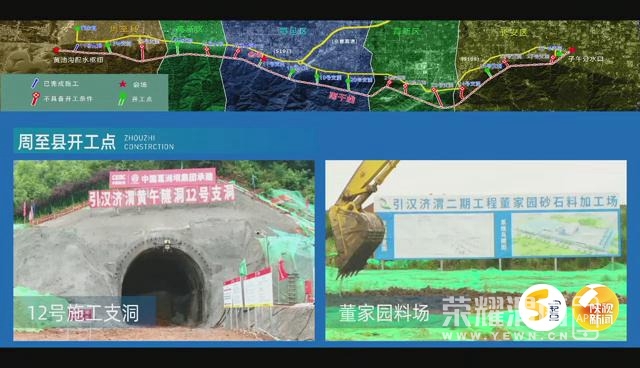Select the red dot at 黄池沟配水枢纽

[x=56, y=51]
